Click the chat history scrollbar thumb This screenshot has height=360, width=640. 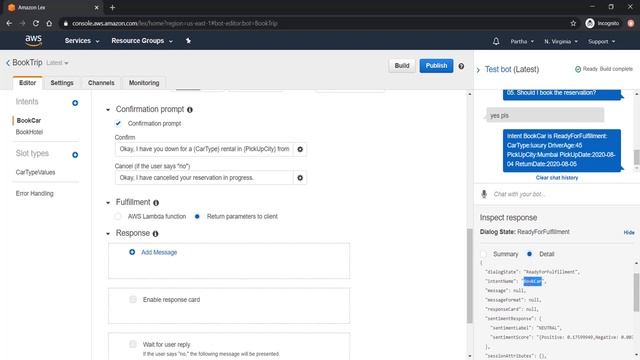click(x=636, y=157)
